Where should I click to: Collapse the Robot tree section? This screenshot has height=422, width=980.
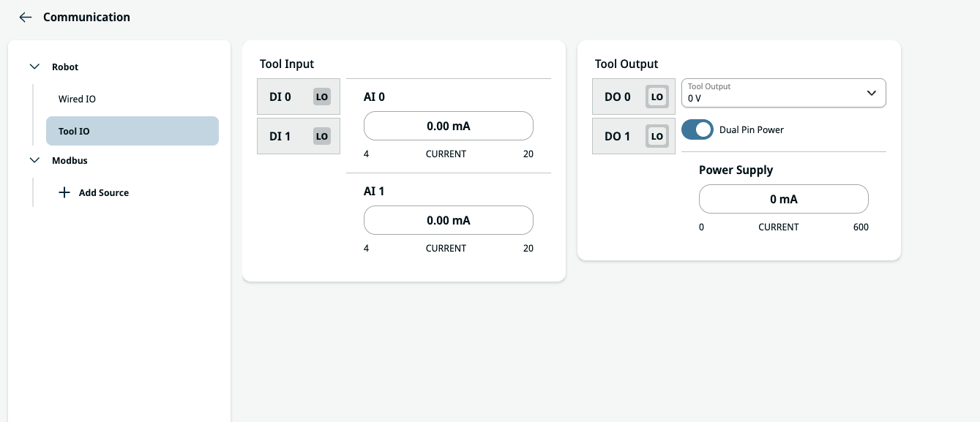(34, 67)
